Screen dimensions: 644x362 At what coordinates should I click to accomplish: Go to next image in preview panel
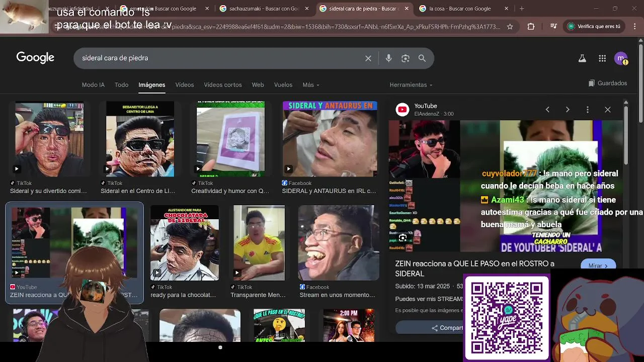(568, 110)
